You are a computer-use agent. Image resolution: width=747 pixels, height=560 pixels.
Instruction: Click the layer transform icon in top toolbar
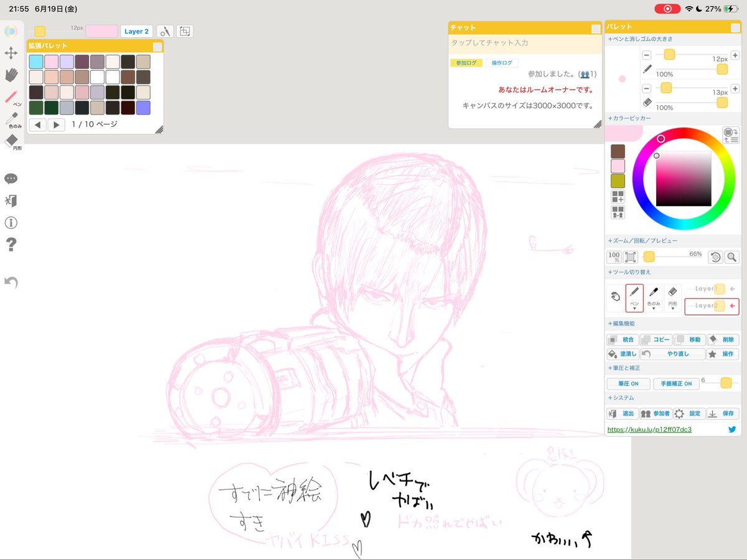[x=185, y=31]
